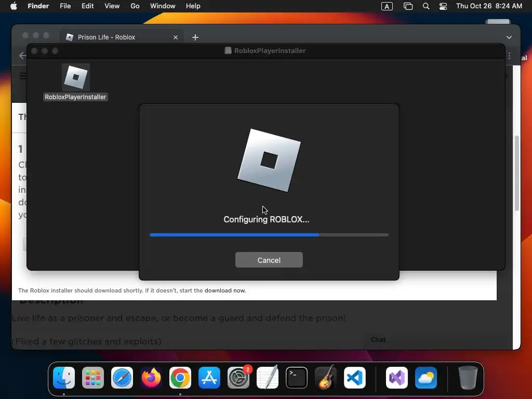Select the RobloxPlayerInstaller app icon in Finder

76,77
